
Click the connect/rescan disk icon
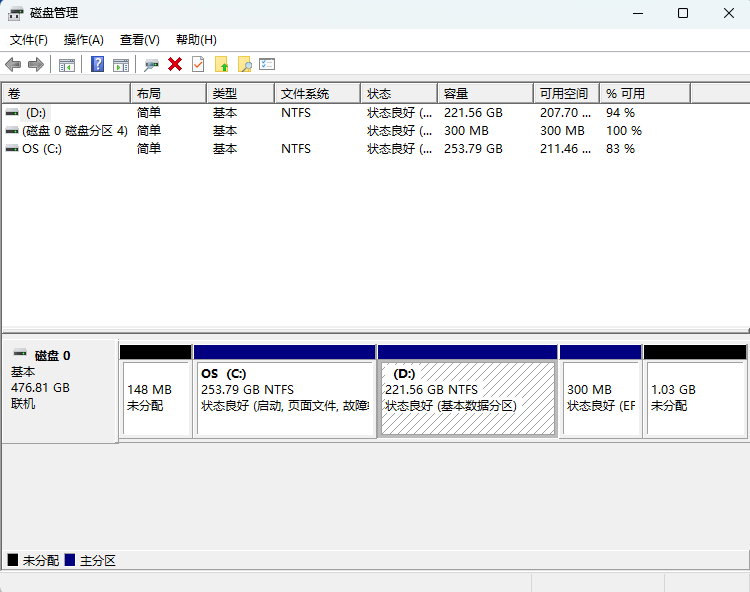click(x=151, y=65)
